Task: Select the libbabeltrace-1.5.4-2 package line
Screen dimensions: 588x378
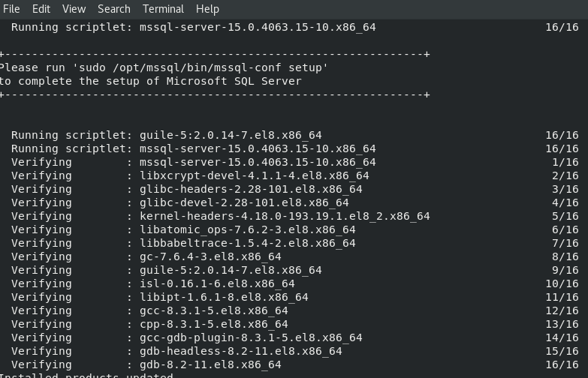Action: point(247,243)
